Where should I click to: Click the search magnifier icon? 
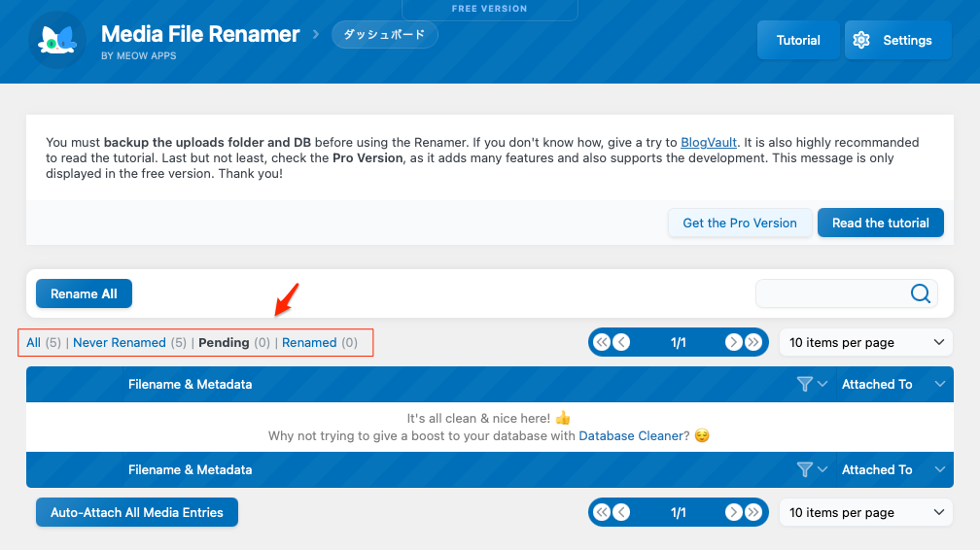click(920, 293)
